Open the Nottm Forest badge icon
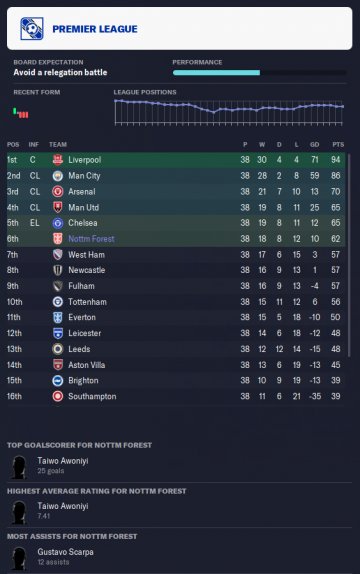360x574 pixels. (x=58, y=239)
